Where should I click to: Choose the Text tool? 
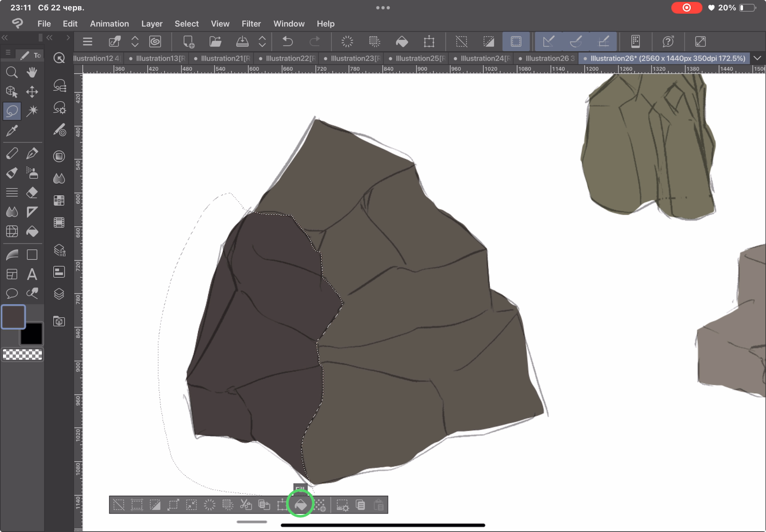(x=32, y=274)
